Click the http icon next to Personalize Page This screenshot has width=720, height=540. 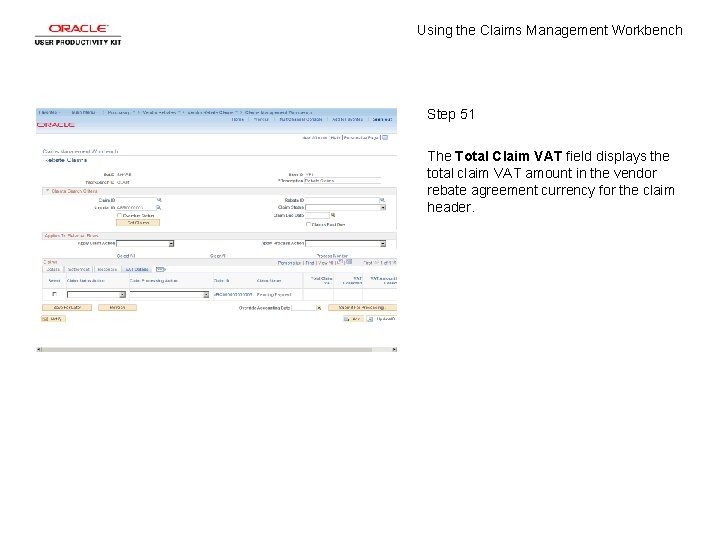(x=385, y=137)
